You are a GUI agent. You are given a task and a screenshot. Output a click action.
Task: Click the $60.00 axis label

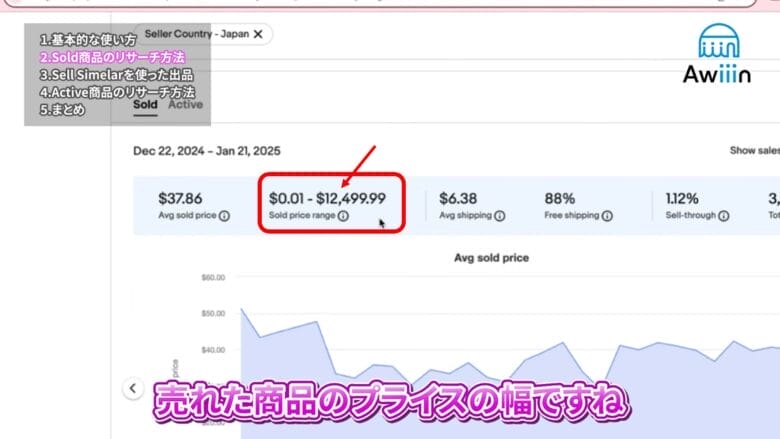pyautogui.click(x=213, y=277)
